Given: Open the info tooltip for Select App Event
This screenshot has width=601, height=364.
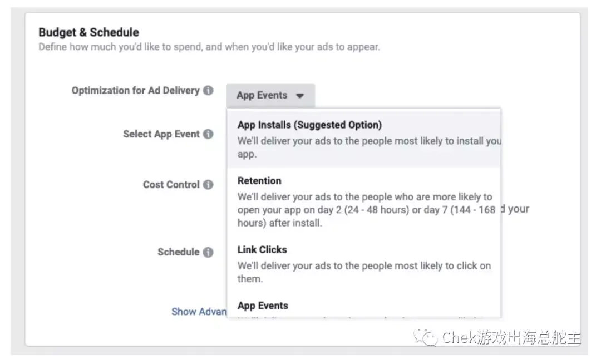Looking at the screenshot, I should (208, 134).
